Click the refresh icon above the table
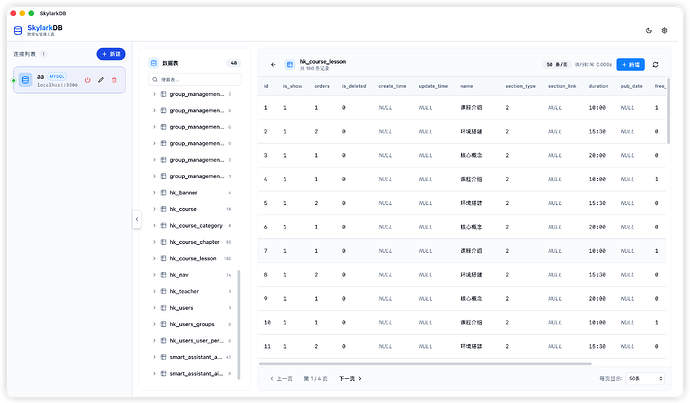The width and height of the screenshot is (690, 403). [655, 64]
